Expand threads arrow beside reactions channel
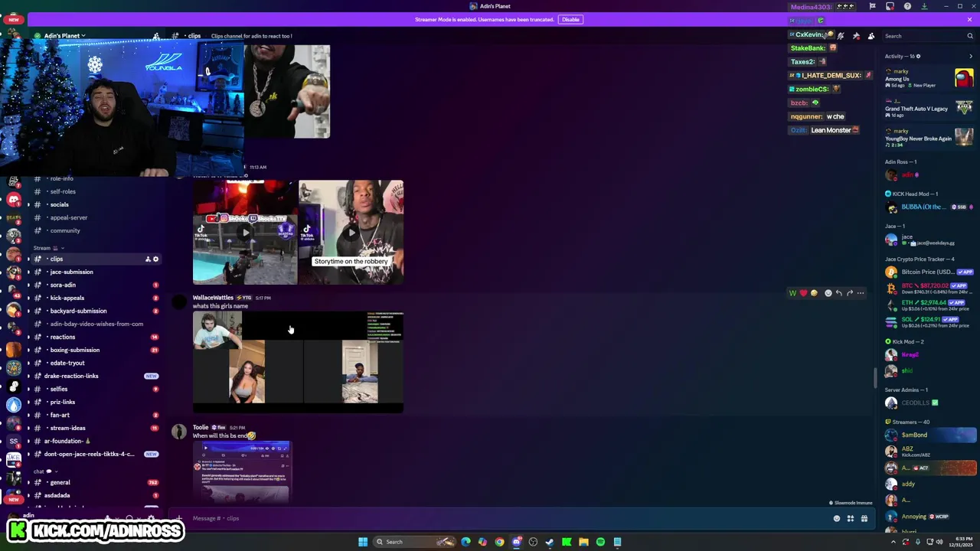This screenshot has height=551, width=980. [x=28, y=337]
